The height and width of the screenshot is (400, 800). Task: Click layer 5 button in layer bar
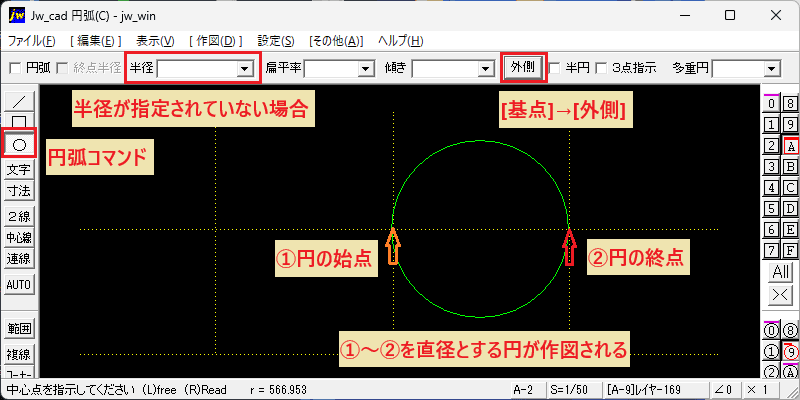pos(771,209)
